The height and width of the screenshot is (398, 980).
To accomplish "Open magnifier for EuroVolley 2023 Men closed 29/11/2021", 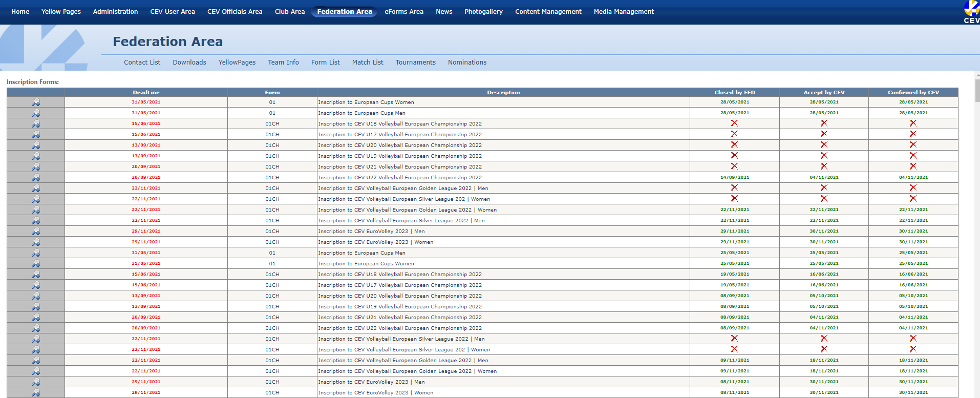I will coord(36,231).
